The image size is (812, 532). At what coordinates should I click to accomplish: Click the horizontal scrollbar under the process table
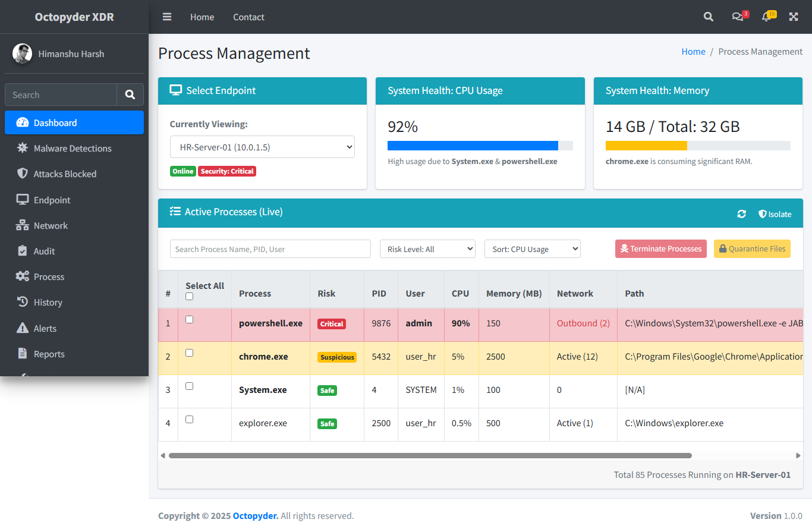(x=430, y=455)
